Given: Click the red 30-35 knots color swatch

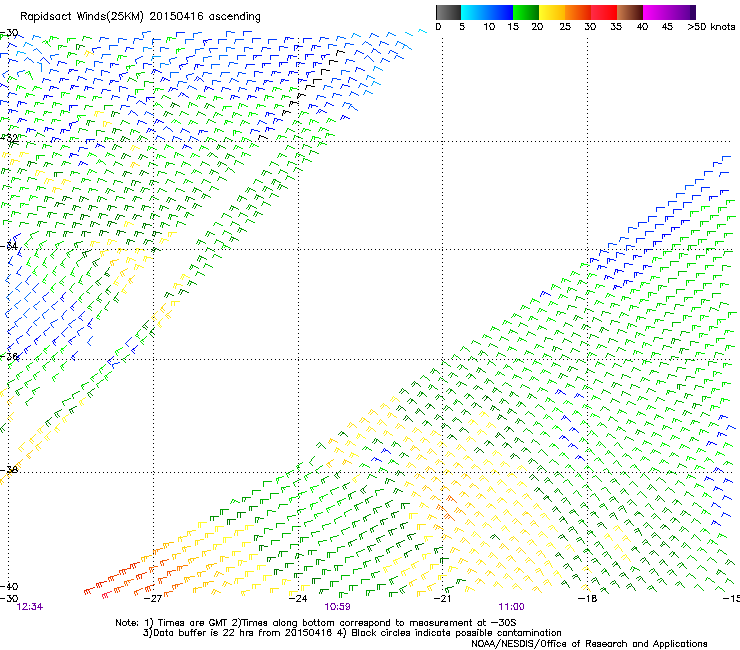Looking at the screenshot, I should click(604, 12).
